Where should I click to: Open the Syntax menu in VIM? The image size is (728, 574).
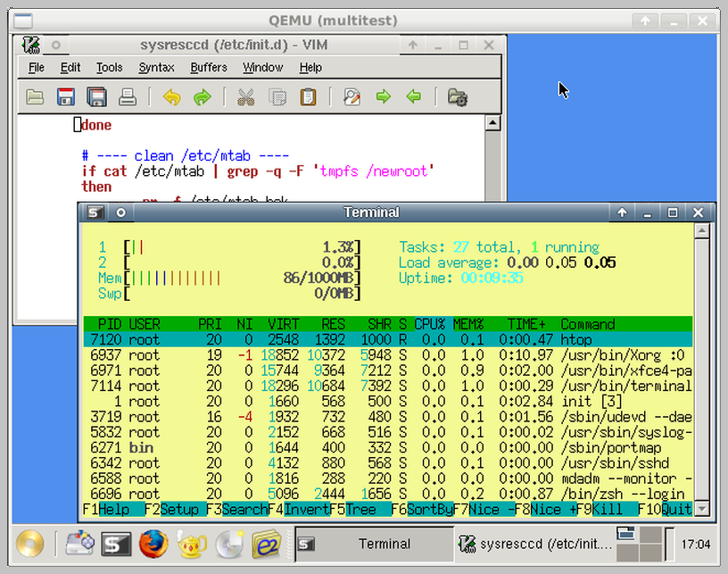(x=156, y=68)
